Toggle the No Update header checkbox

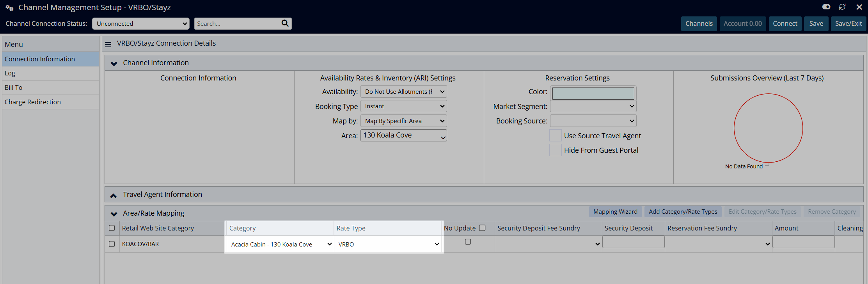[x=482, y=228]
